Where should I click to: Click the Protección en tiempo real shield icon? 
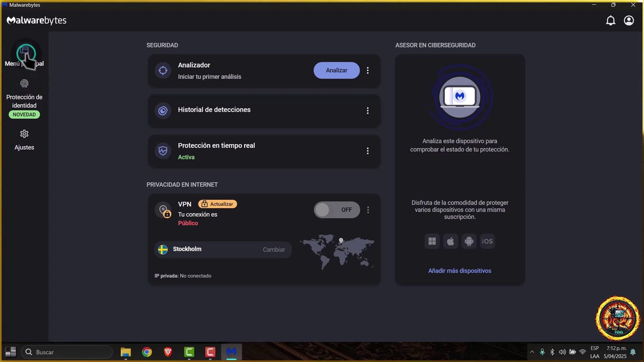[163, 150]
